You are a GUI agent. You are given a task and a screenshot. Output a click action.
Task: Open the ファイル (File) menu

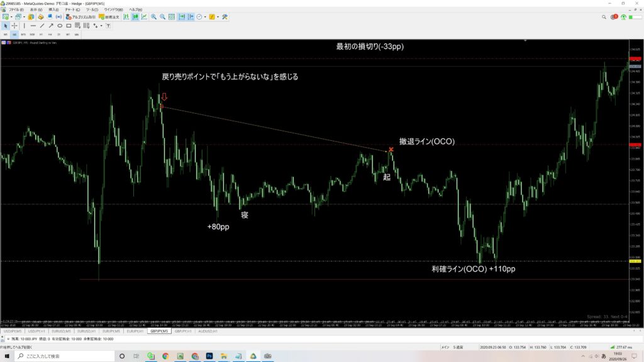(x=13, y=9)
